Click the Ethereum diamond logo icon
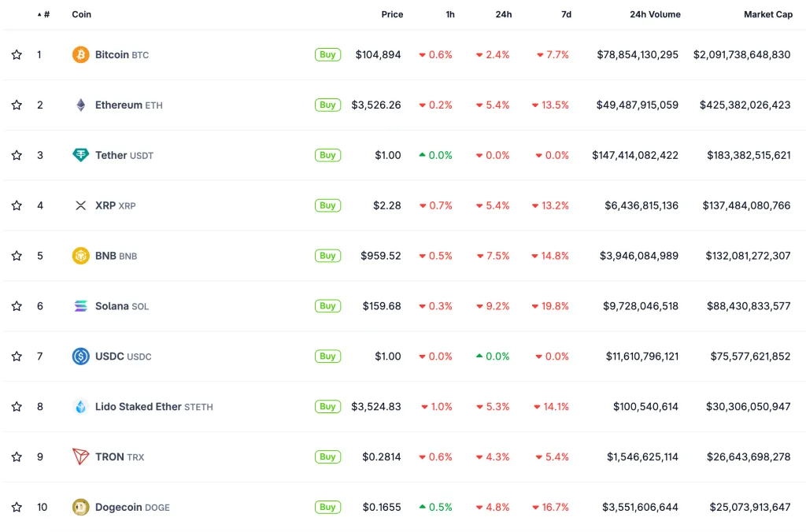806x532 pixels. [x=80, y=105]
